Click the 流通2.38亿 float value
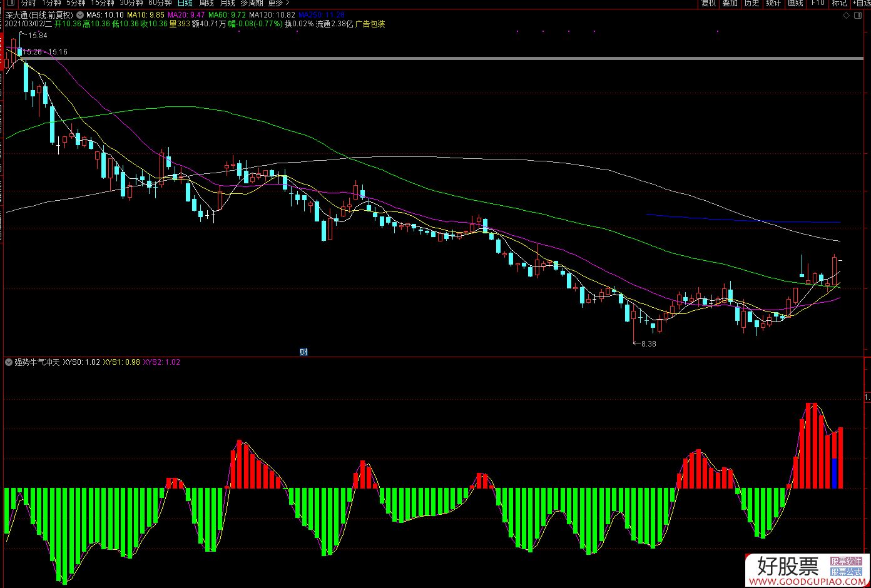 pos(335,24)
